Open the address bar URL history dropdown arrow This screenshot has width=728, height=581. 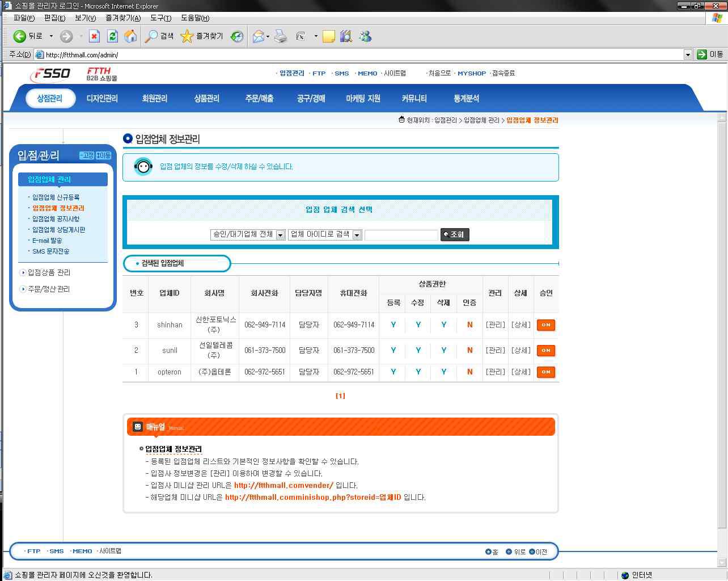click(688, 54)
